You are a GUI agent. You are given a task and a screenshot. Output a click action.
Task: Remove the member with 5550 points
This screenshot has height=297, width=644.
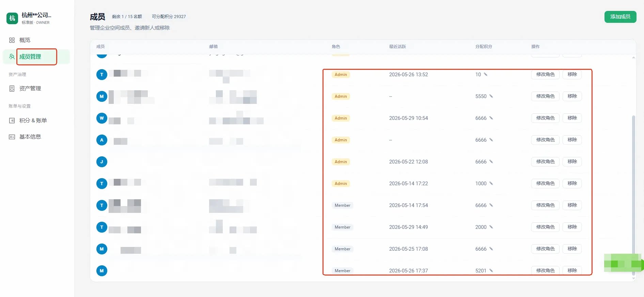point(572,96)
